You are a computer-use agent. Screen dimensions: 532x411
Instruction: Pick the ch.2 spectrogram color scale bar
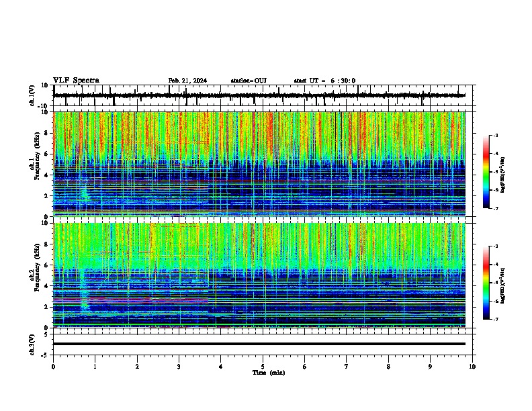click(486, 283)
